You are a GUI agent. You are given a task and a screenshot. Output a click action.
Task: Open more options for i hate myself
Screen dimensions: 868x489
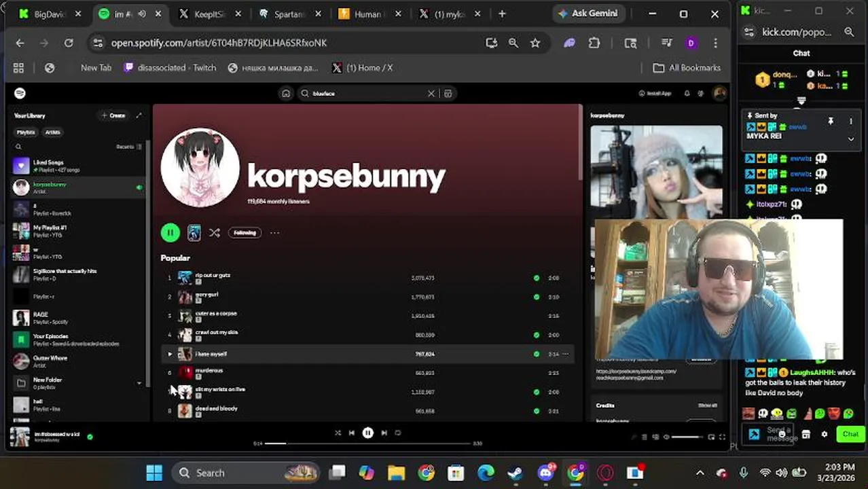pos(565,354)
